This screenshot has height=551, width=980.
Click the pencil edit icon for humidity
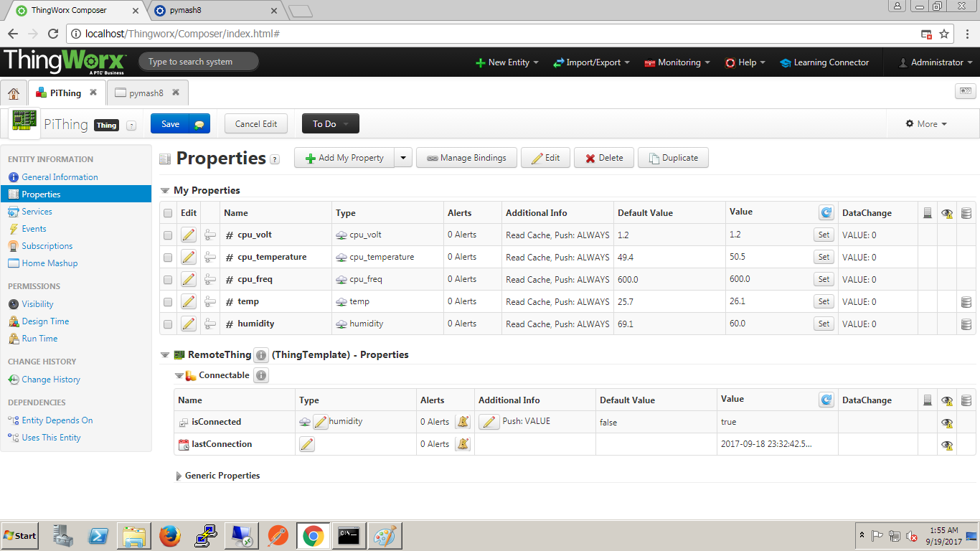(x=188, y=324)
